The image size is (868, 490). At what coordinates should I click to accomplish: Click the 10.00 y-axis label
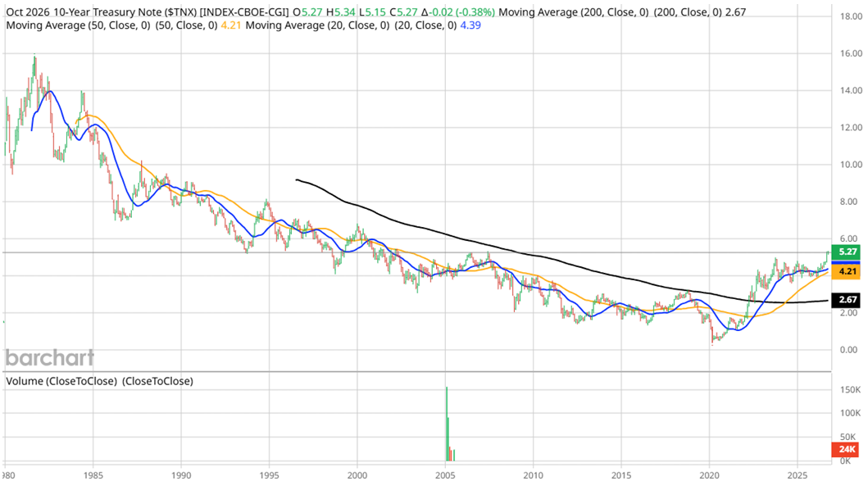click(851, 165)
